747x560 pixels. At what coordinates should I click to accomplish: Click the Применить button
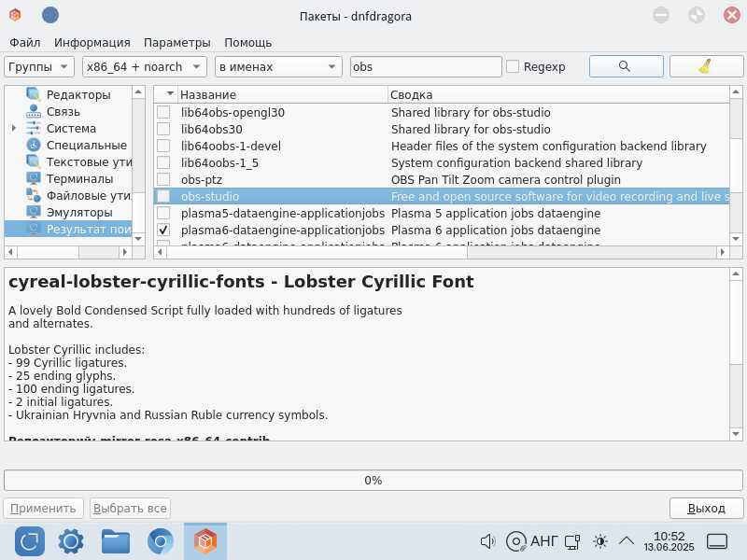click(43, 508)
